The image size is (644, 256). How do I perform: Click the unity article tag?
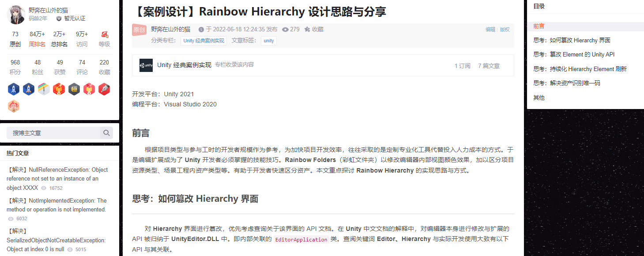(x=269, y=41)
